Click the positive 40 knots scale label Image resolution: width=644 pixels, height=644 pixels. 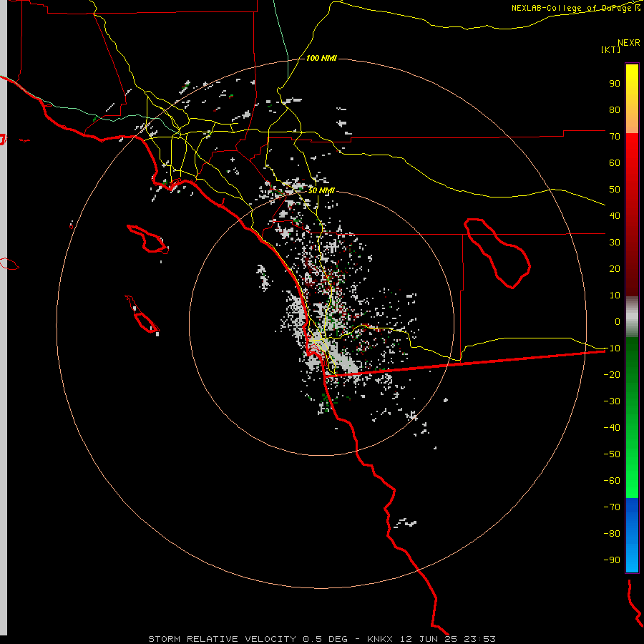pos(615,215)
